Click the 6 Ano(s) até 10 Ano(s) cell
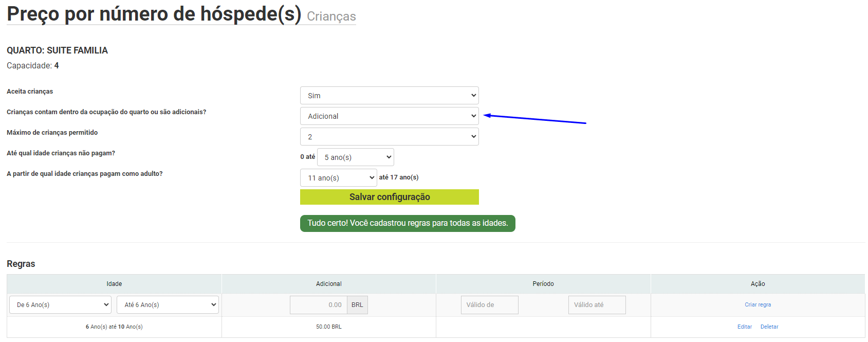 click(114, 327)
